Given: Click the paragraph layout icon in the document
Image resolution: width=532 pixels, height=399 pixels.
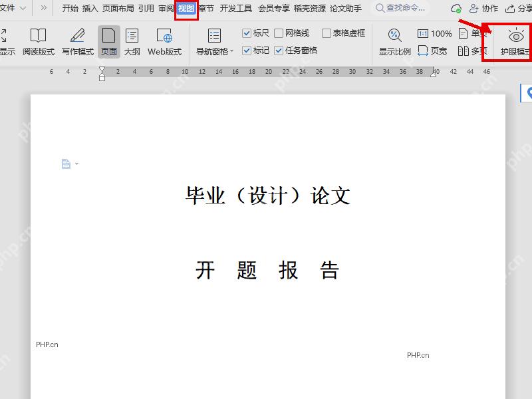Looking at the screenshot, I should [66, 164].
